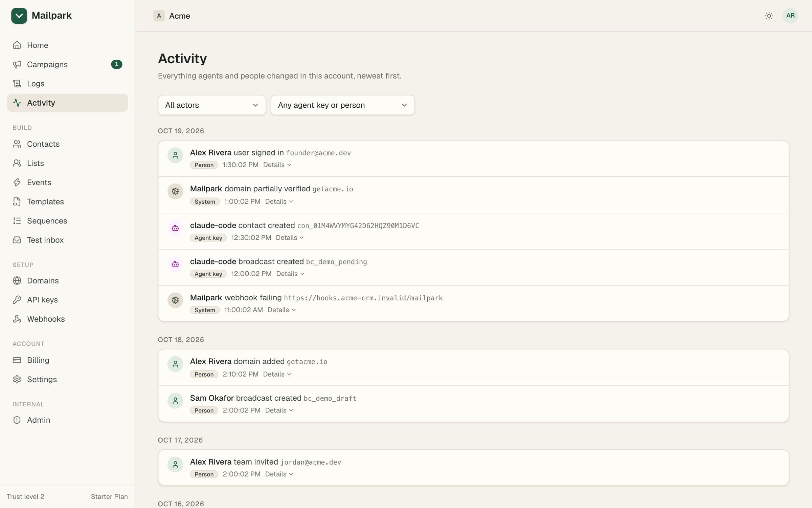Click the Sequences list icon
Image resolution: width=812 pixels, height=508 pixels.
pyautogui.click(x=17, y=221)
